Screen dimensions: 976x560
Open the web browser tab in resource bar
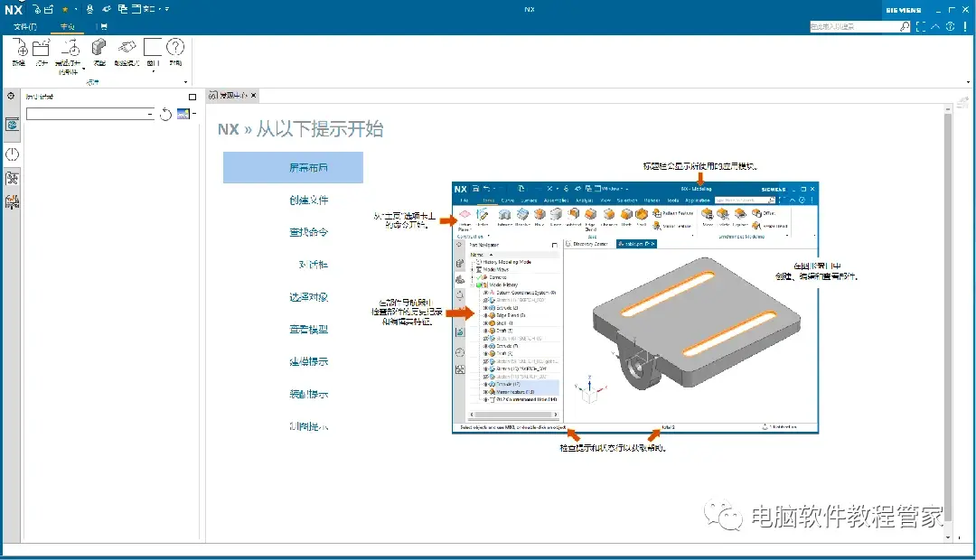(x=12, y=125)
